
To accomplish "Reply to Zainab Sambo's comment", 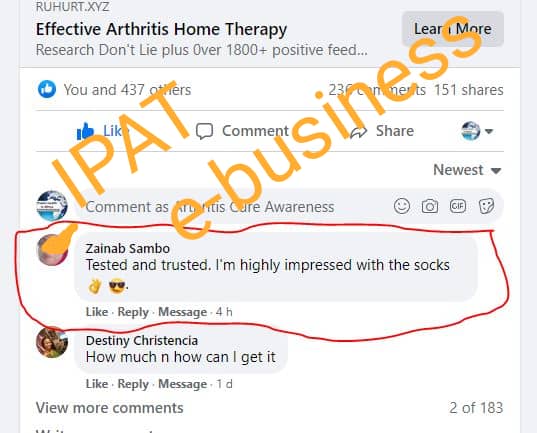I will pyautogui.click(x=133, y=312).
